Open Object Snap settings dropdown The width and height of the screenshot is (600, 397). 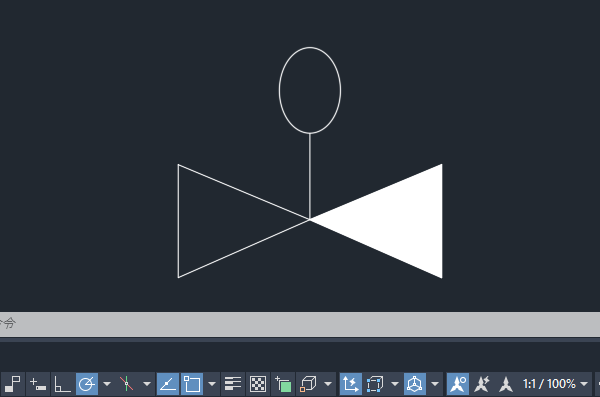click(x=212, y=384)
